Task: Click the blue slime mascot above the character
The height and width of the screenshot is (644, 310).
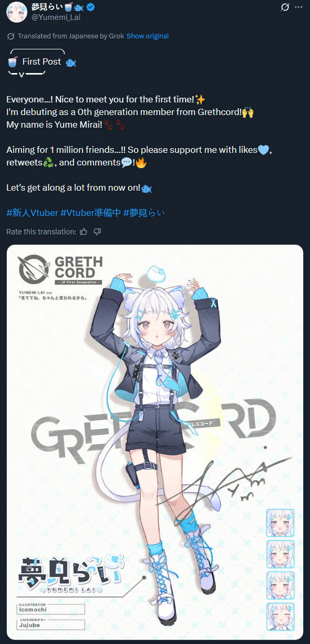Action: click(x=156, y=273)
